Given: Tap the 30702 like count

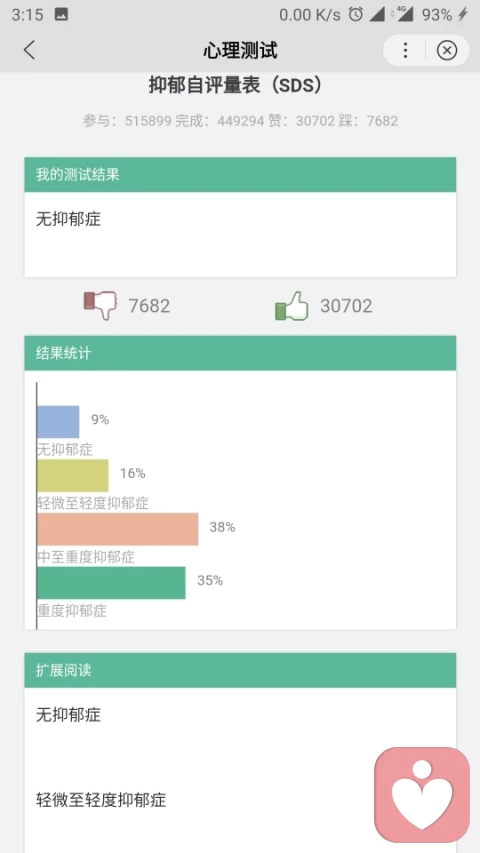Looking at the screenshot, I should point(346,306).
